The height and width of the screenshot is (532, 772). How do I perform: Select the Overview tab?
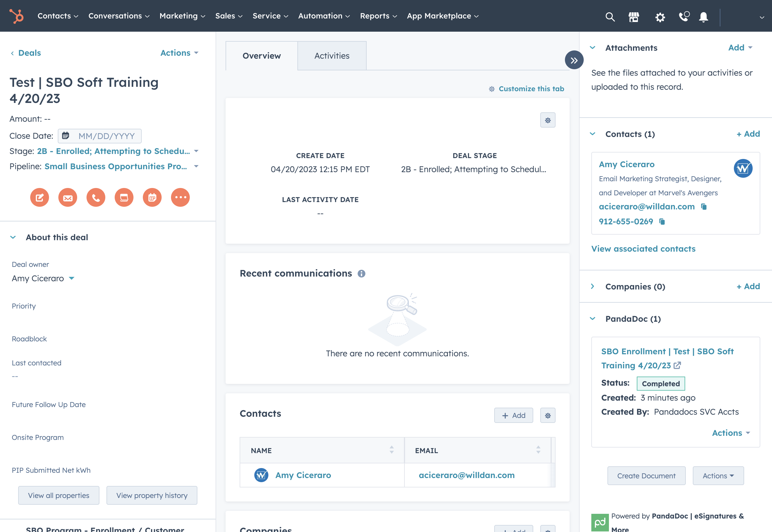(262, 56)
